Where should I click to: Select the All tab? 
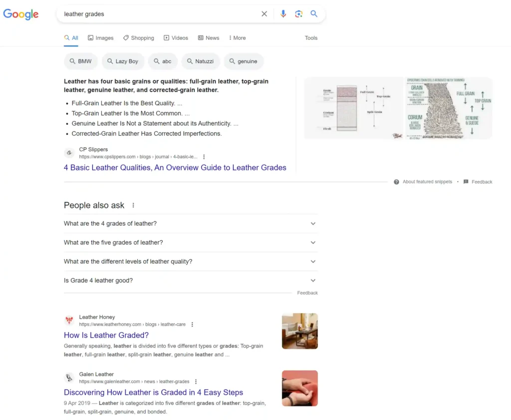(x=71, y=38)
